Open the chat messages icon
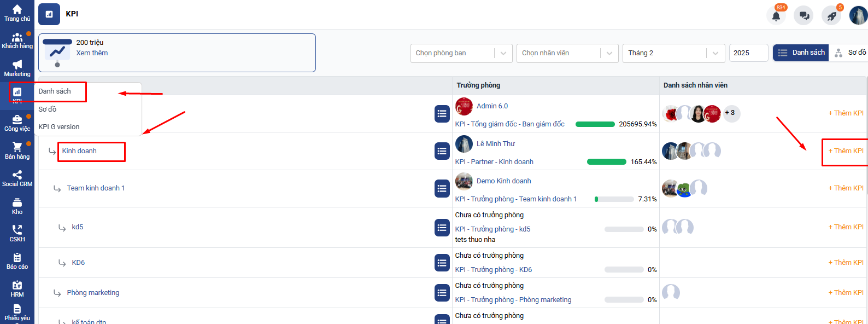Image resolution: width=868 pixels, height=324 pixels. [804, 16]
